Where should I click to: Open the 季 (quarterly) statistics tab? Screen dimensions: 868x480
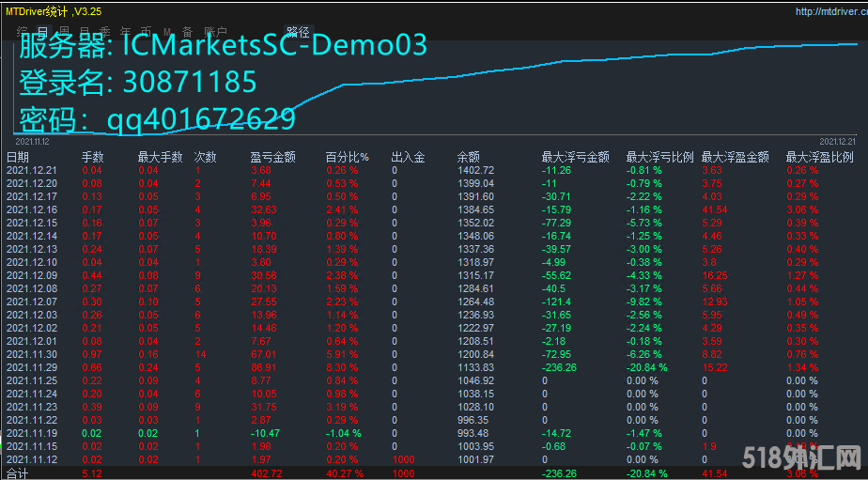click(x=105, y=32)
